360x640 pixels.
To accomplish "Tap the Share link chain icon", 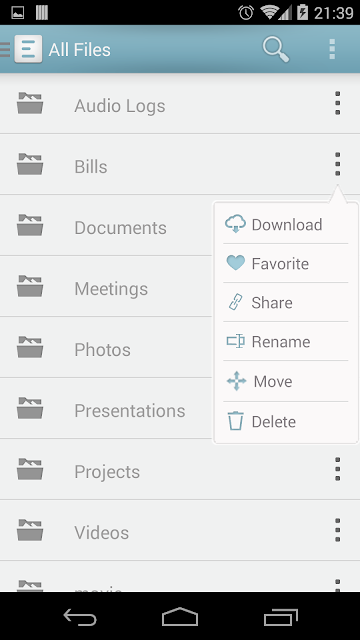I will tap(236, 302).
